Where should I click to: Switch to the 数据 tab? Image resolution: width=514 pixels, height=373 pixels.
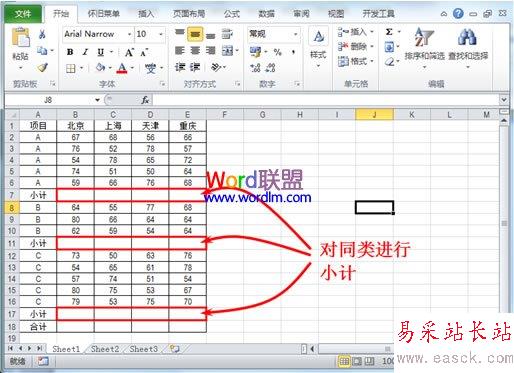tap(267, 14)
